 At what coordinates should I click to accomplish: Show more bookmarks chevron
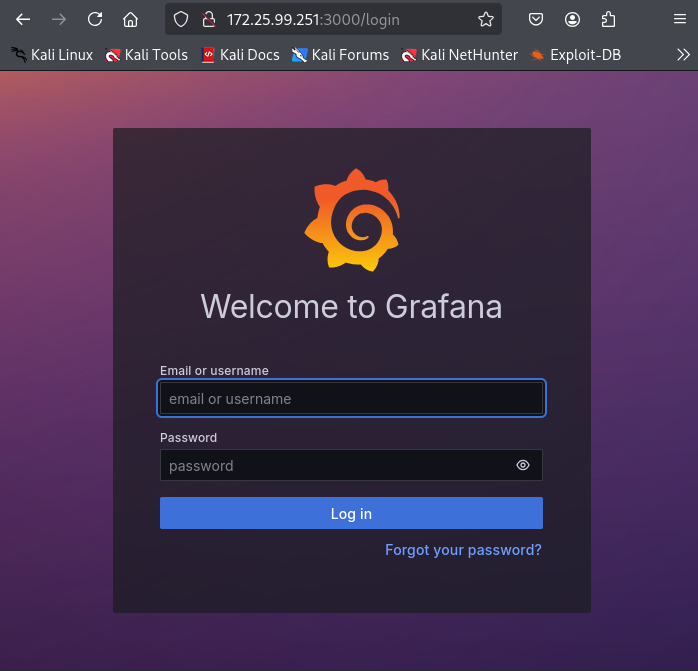683,55
